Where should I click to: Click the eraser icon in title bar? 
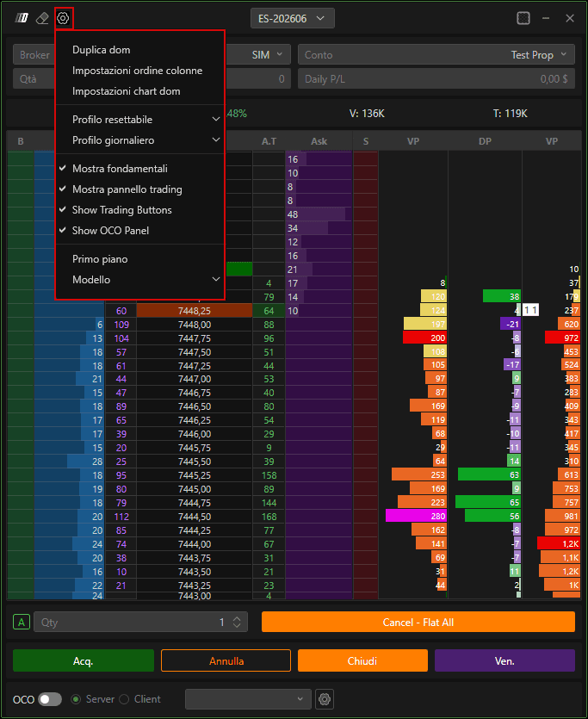(42, 18)
